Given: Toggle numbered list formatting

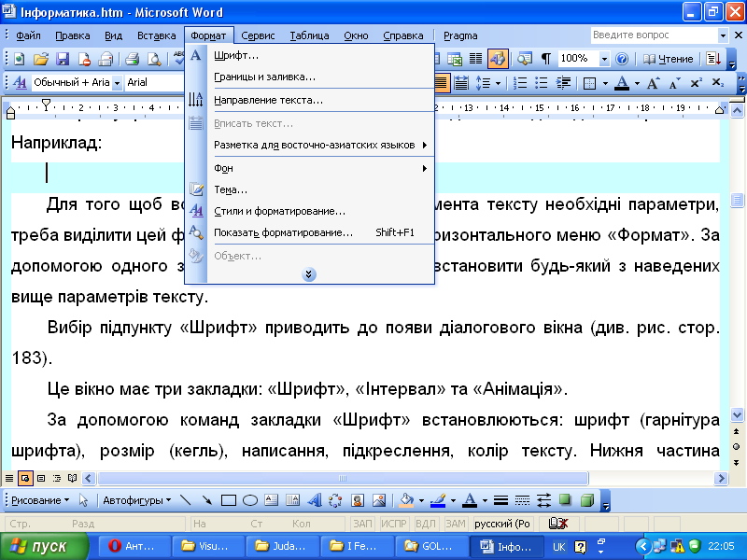Looking at the screenshot, I should click(520, 83).
